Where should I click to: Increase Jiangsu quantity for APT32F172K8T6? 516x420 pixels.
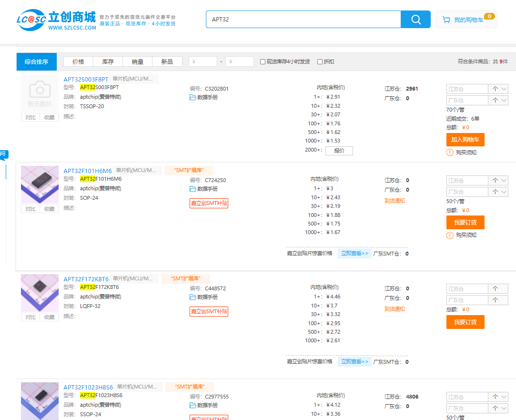pyautogui.click(x=495, y=289)
